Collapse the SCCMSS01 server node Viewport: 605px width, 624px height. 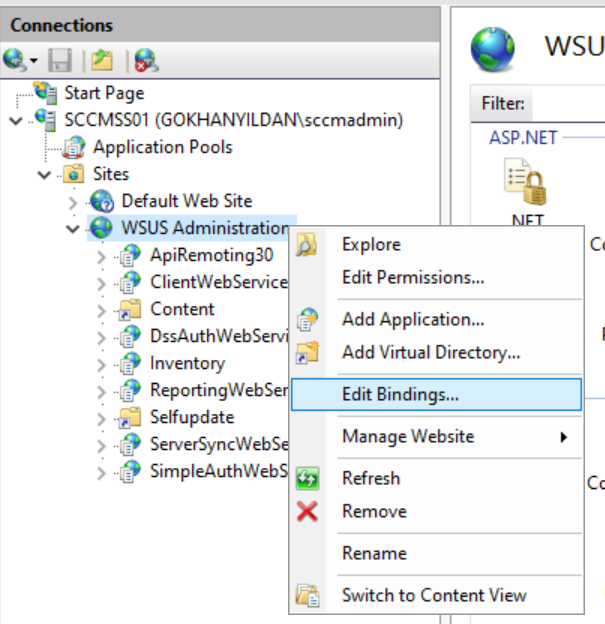pos(16,120)
